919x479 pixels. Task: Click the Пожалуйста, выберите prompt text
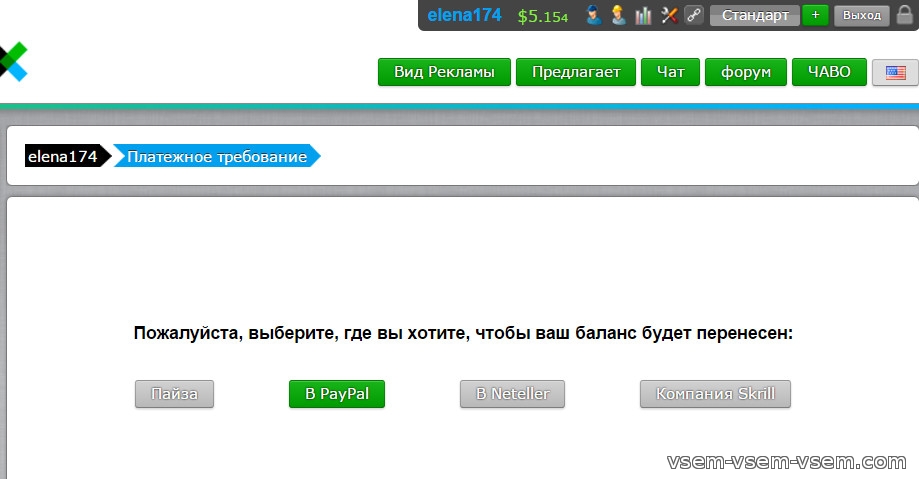pyautogui.click(x=463, y=333)
